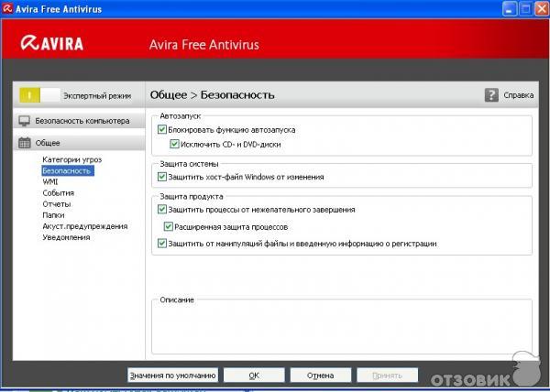
Task: Toggle the Экспертный режим switch
Action: tap(38, 94)
